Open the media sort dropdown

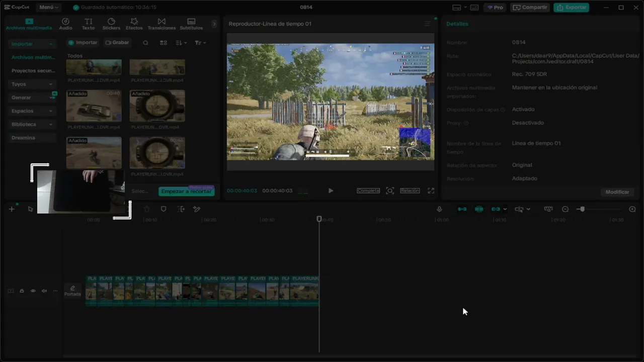click(181, 43)
